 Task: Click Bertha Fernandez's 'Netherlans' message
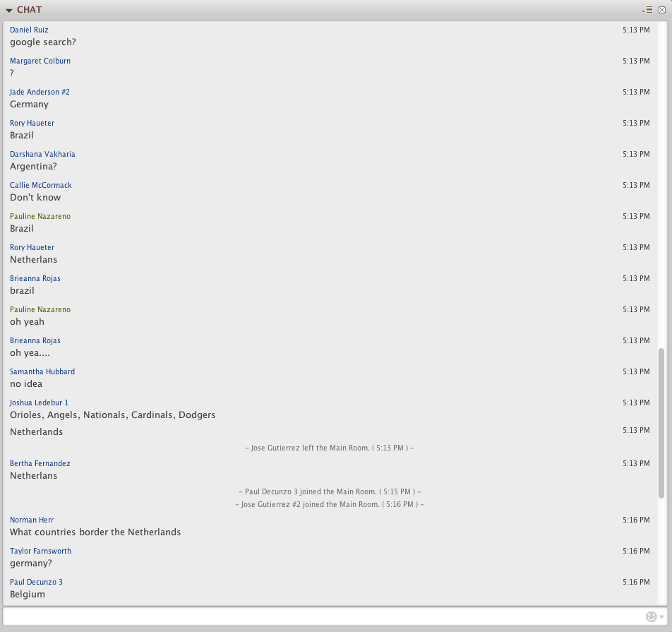pos(33,475)
